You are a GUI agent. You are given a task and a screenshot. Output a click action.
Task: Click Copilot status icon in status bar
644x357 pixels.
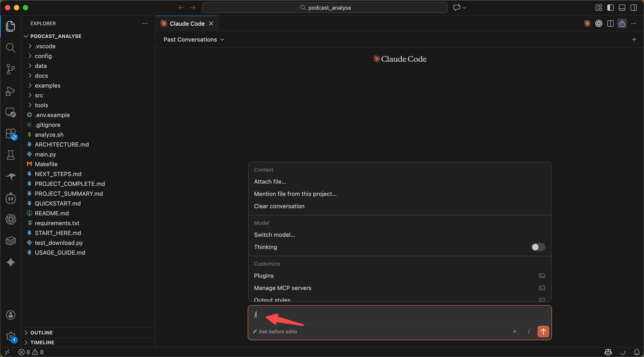point(608,352)
